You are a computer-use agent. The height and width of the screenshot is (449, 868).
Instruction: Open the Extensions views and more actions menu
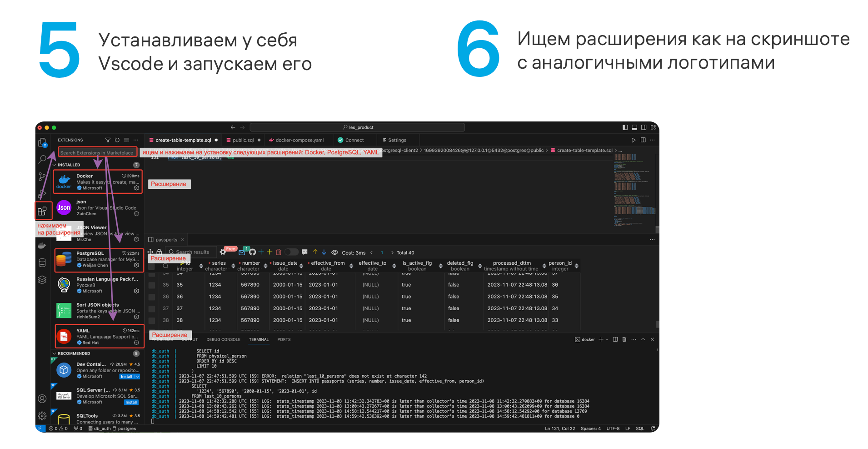(x=136, y=140)
